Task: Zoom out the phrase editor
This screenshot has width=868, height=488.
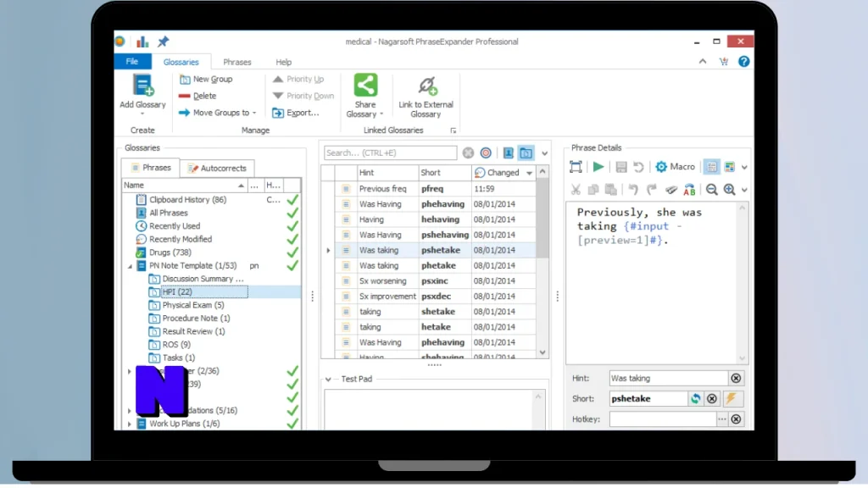Action: (712, 190)
